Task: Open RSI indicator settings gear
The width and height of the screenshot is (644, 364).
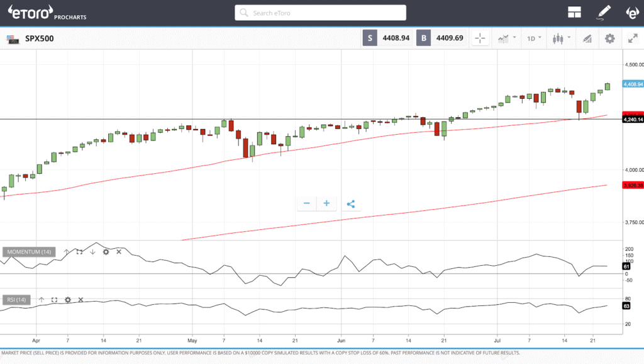Action: click(68, 300)
